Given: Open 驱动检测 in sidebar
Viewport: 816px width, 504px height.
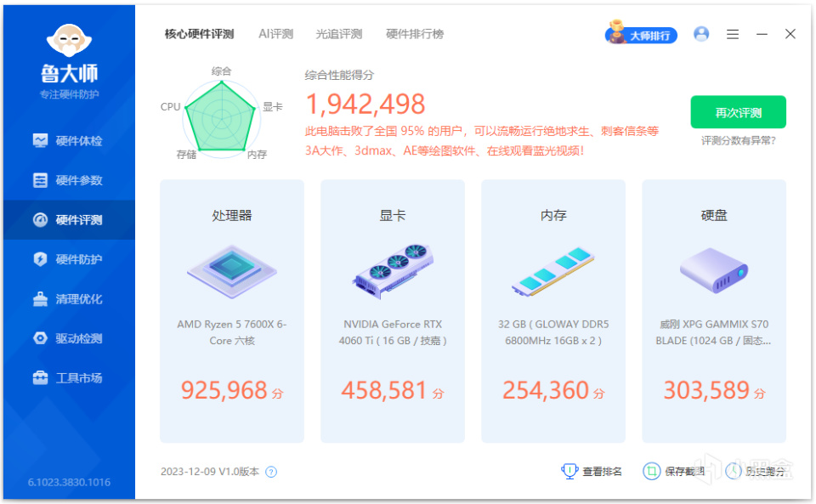Looking at the screenshot, I should 69,338.
